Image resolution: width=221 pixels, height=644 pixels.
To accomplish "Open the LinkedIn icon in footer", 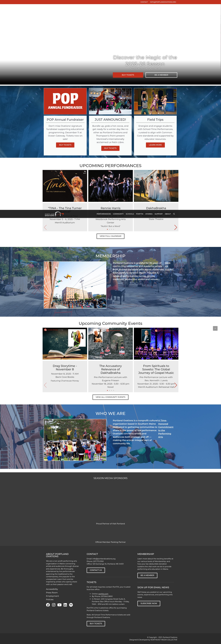I will [x=65, y=605].
